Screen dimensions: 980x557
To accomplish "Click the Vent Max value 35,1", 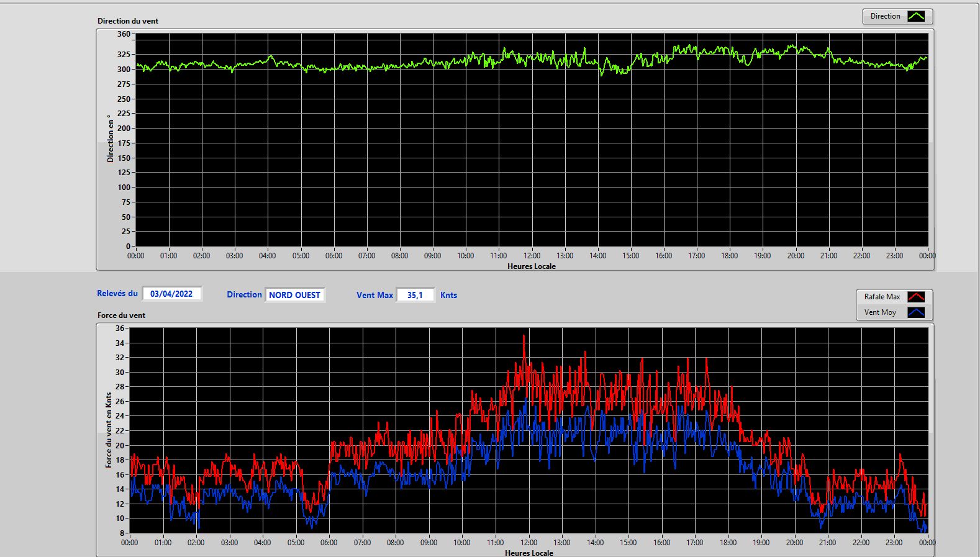I will coord(415,295).
